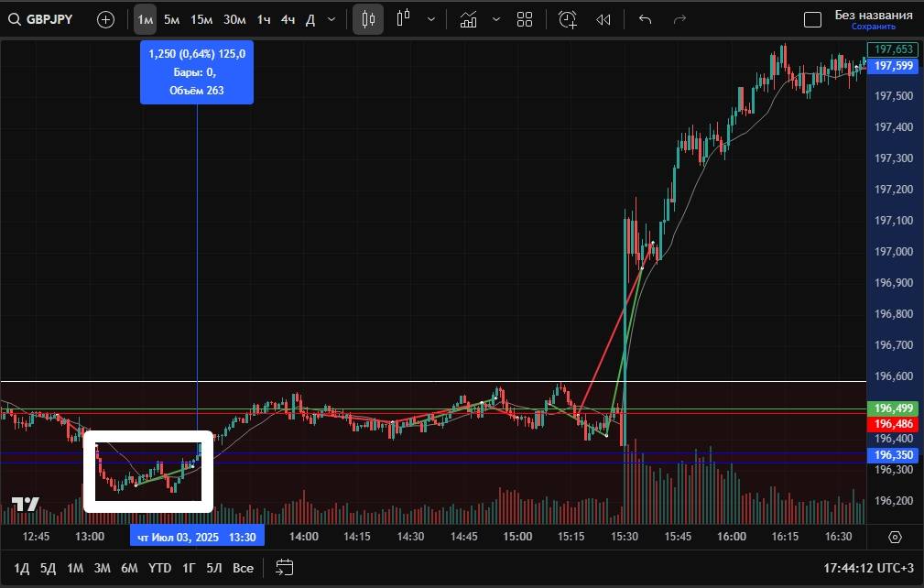The image size is (924, 588).
Task: Click the add symbol plus icon
Action: tap(105, 19)
